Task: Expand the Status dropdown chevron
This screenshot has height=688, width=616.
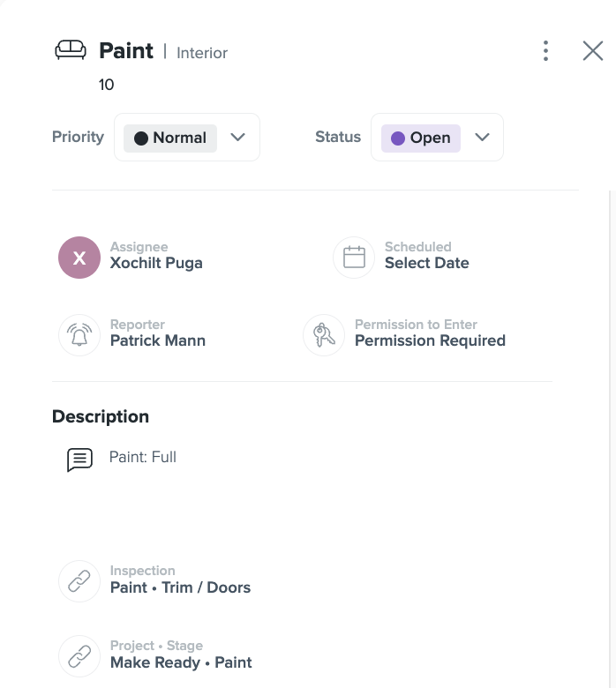Action: tap(482, 138)
